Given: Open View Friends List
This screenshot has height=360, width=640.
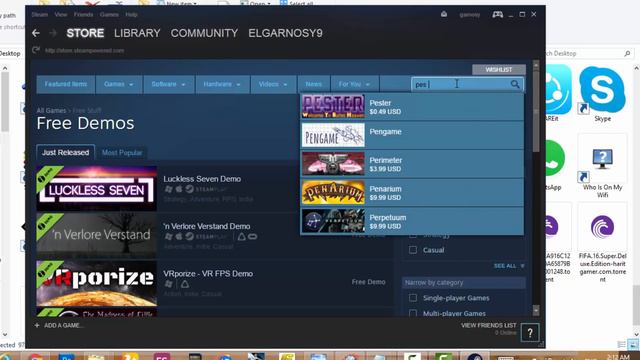Looking at the screenshot, I should click(489, 325).
